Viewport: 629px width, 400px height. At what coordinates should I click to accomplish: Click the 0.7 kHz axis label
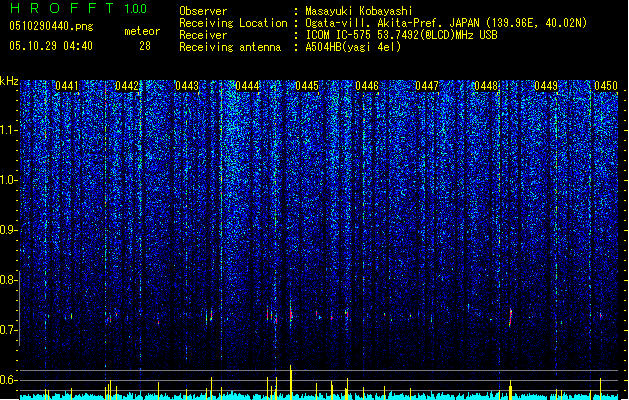coord(8,330)
